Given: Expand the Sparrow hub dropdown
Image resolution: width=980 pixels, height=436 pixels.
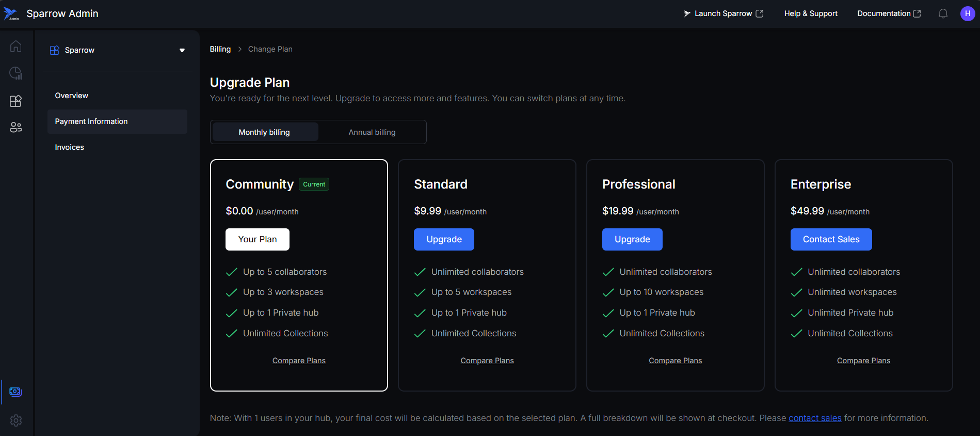Looking at the screenshot, I should point(182,50).
